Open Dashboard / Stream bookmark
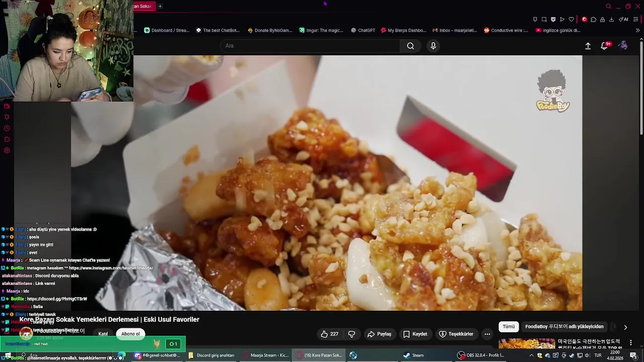The height and width of the screenshot is (362, 644). 167,30
